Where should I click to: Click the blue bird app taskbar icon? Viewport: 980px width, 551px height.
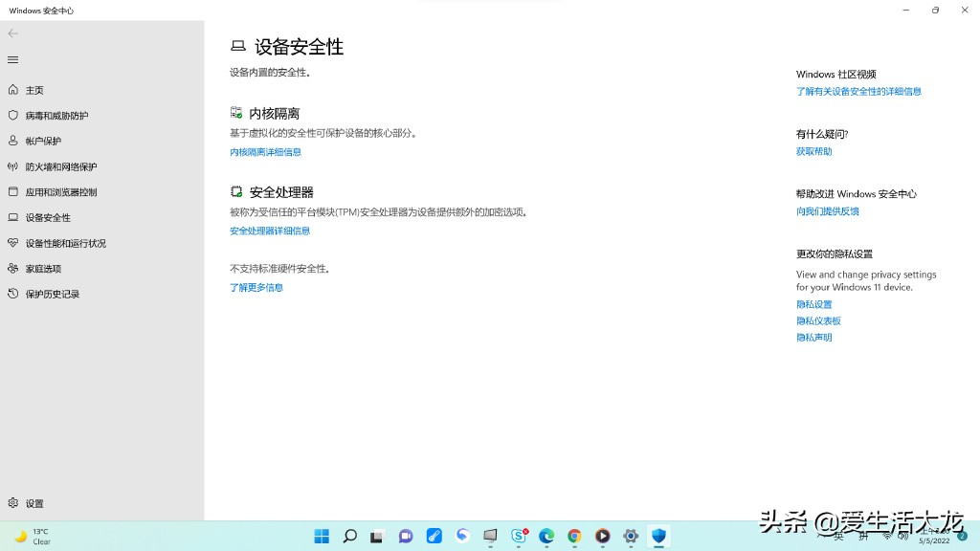tap(462, 536)
